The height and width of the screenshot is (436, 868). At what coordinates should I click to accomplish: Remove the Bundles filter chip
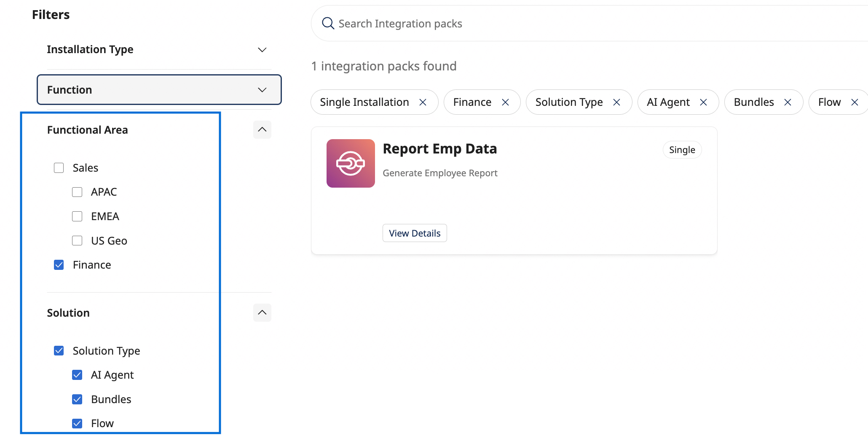788,102
